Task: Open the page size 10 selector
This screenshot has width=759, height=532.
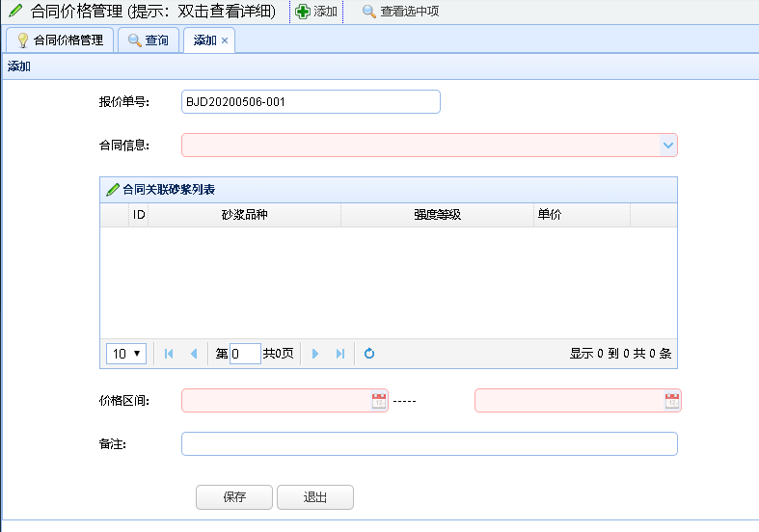Action: pyautogui.click(x=126, y=354)
